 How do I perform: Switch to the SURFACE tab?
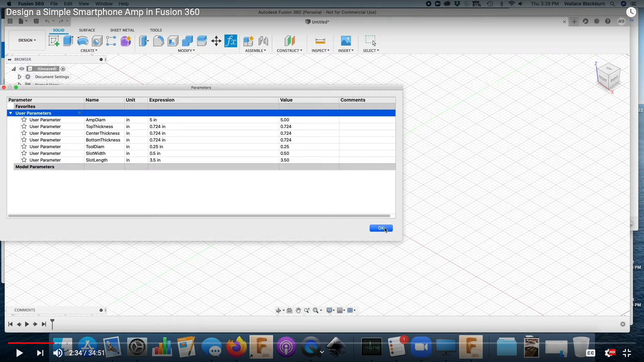(87, 30)
